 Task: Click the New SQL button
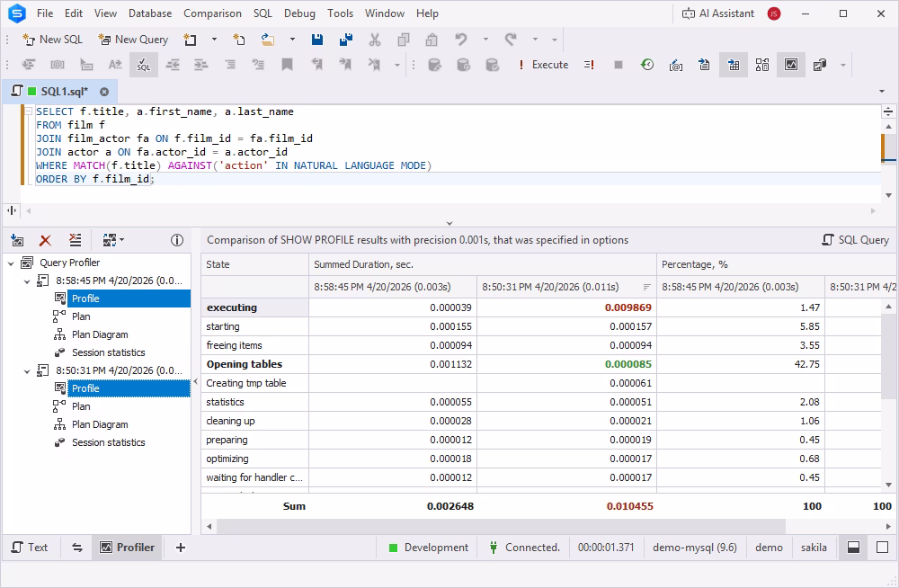click(53, 40)
